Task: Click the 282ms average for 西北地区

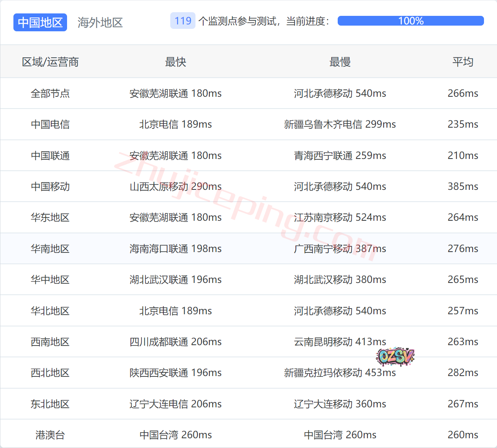Action: [x=462, y=372]
